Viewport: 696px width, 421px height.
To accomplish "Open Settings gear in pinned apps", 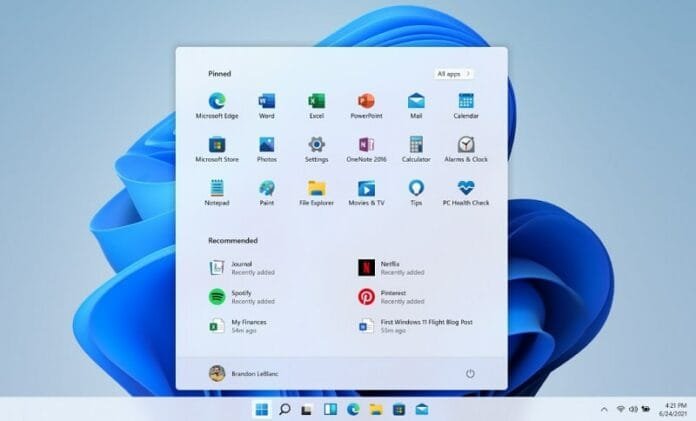I will click(x=316, y=149).
